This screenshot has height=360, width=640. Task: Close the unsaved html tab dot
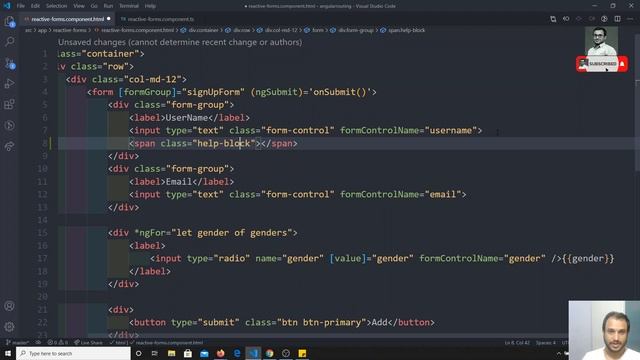point(109,19)
